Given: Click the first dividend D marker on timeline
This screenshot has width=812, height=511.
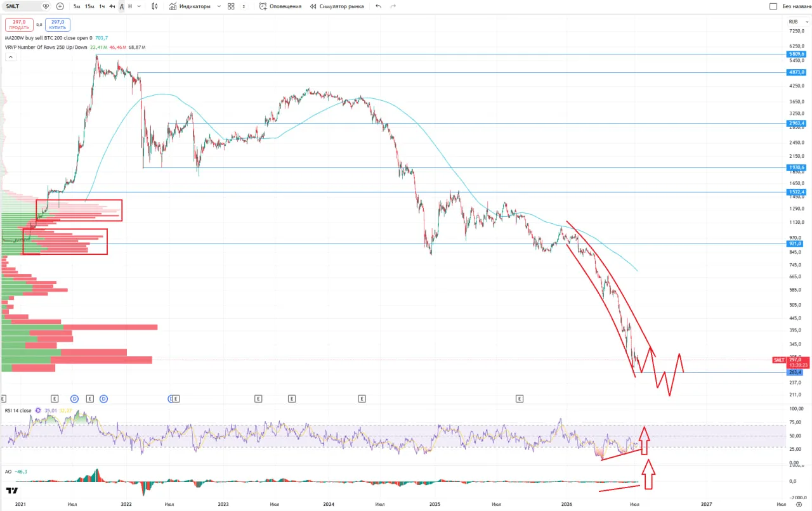Looking at the screenshot, I should point(74,399).
